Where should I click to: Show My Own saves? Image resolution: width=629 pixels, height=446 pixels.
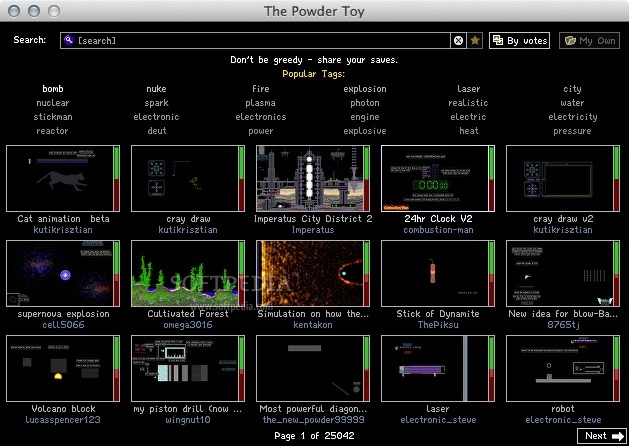tap(590, 41)
